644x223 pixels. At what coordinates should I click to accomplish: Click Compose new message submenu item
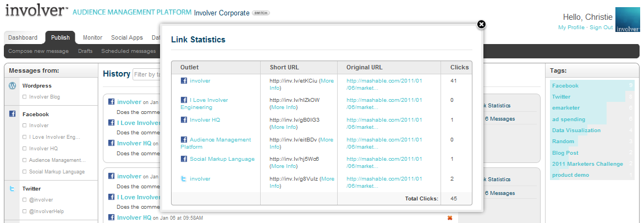tap(38, 51)
